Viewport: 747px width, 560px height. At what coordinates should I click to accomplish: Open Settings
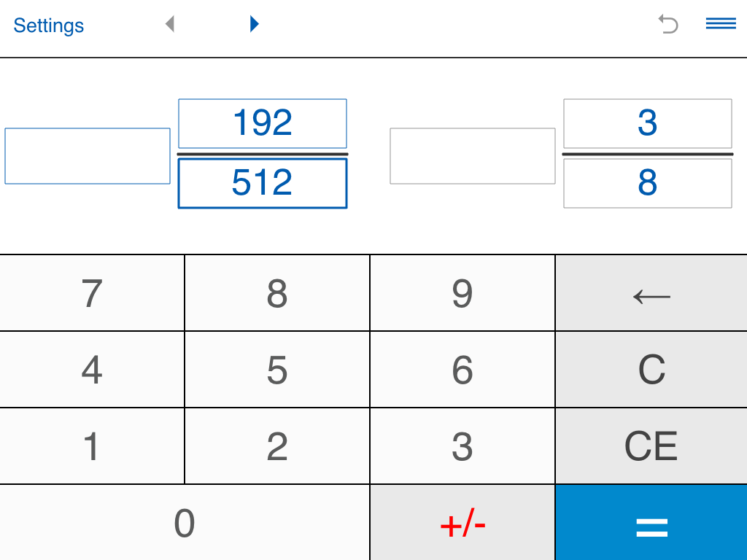(48, 26)
